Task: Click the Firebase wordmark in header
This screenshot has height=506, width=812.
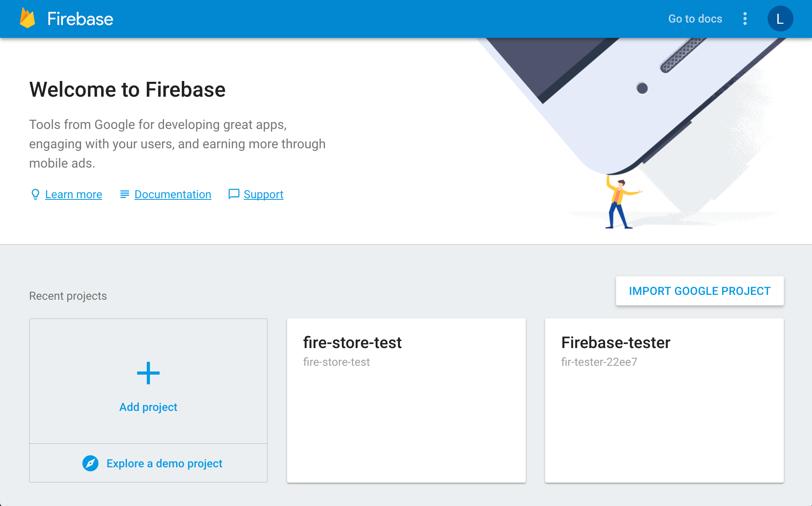Action: (80, 19)
